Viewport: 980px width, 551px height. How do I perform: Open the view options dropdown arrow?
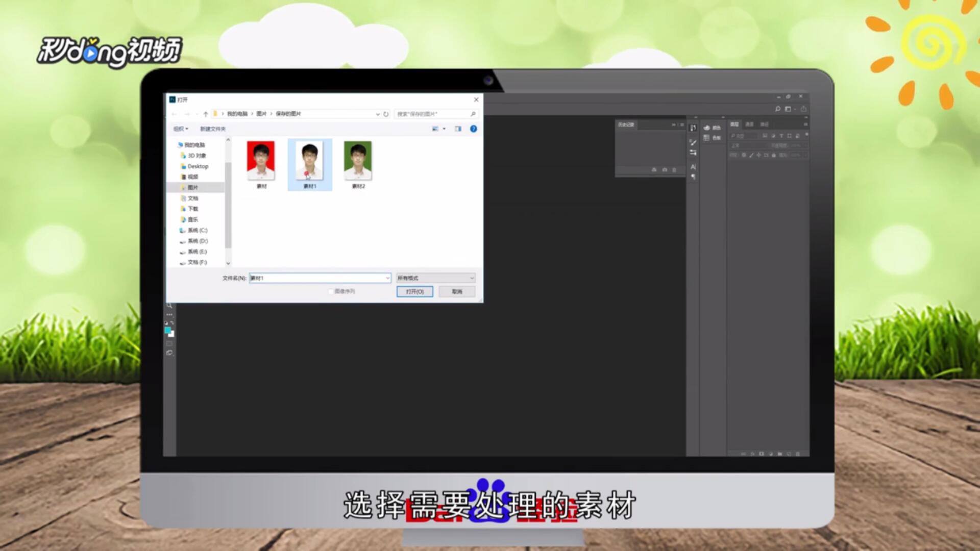tap(444, 129)
